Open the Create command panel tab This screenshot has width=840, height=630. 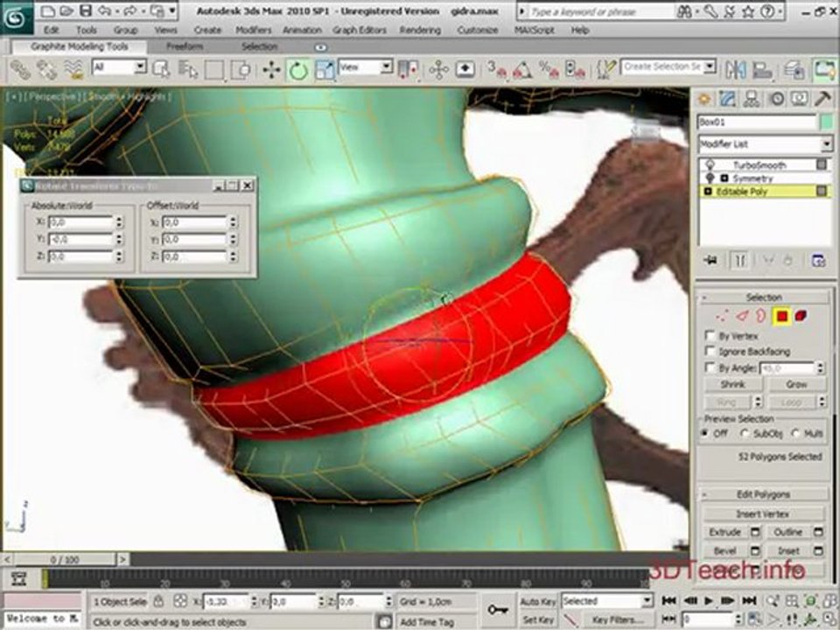(703, 99)
